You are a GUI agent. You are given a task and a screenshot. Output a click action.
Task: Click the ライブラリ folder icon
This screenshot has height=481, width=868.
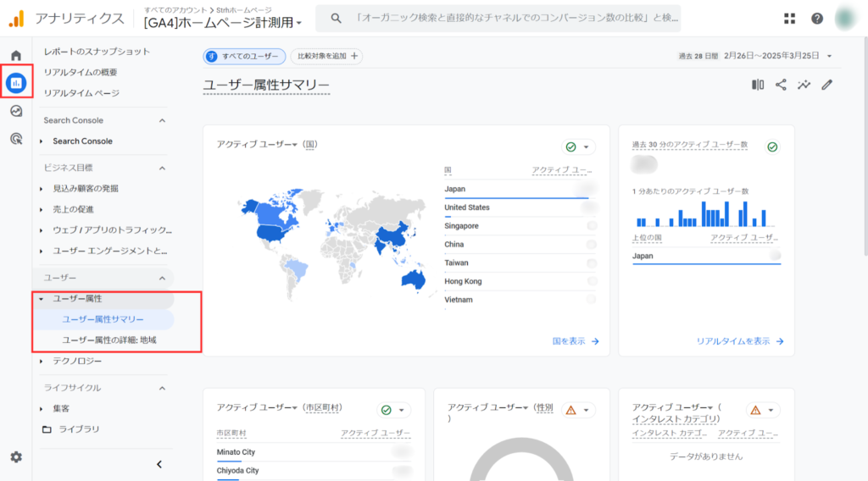[x=47, y=429]
